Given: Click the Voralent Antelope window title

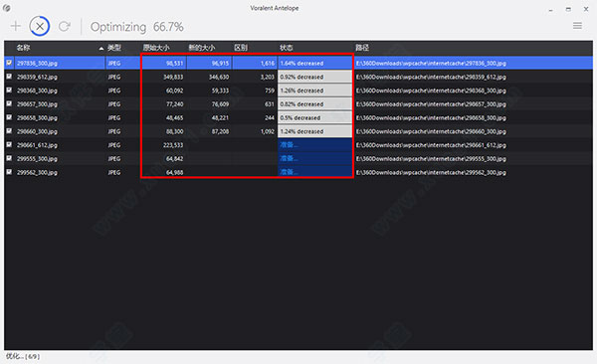Looking at the screenshot, I should (x=275, y=8).
